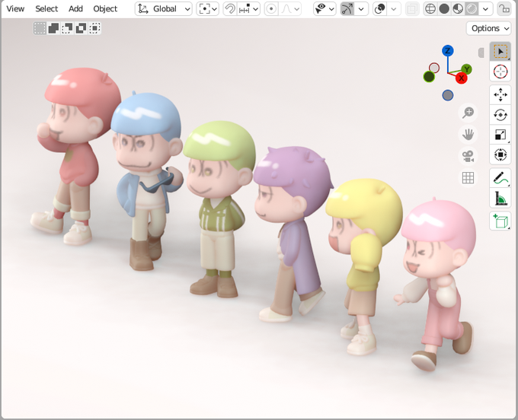The height and width of the screenshot is (420, 518).
Task: Select the purple-haired character model
Action: pos(293,231)
